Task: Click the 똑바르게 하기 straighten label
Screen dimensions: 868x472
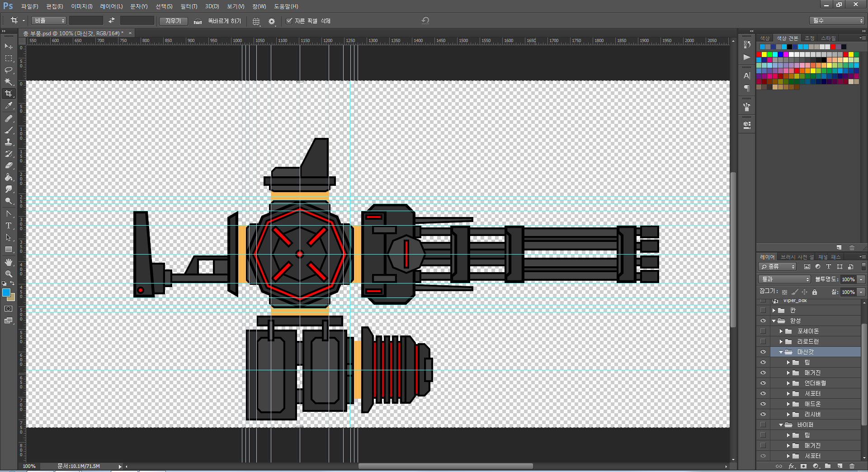Action: pos(224,21)
